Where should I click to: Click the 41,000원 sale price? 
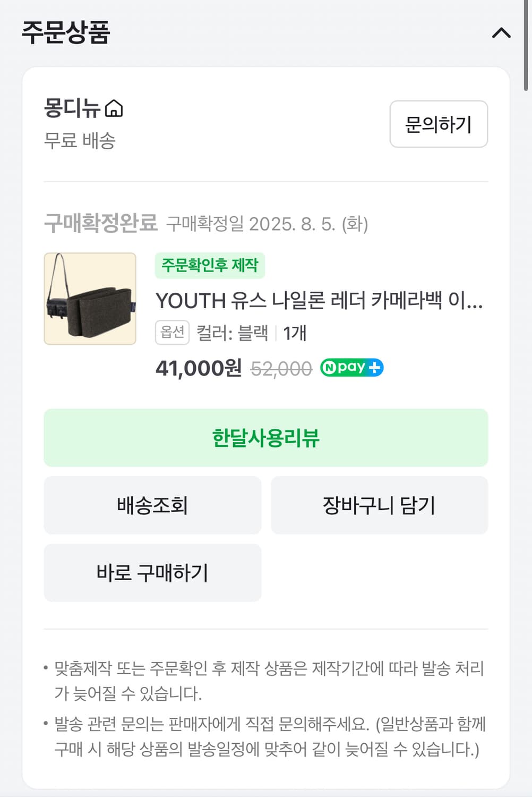point(198,368)
